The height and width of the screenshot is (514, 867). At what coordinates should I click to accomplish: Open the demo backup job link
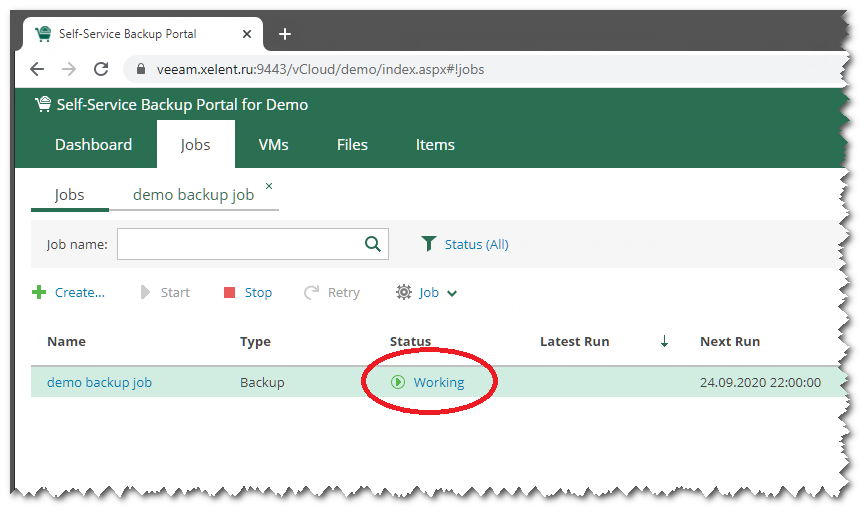point(100,382)
